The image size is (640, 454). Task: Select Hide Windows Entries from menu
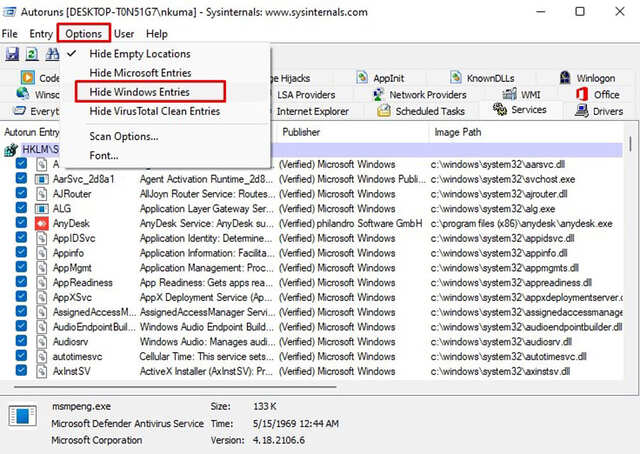[139, 92]
